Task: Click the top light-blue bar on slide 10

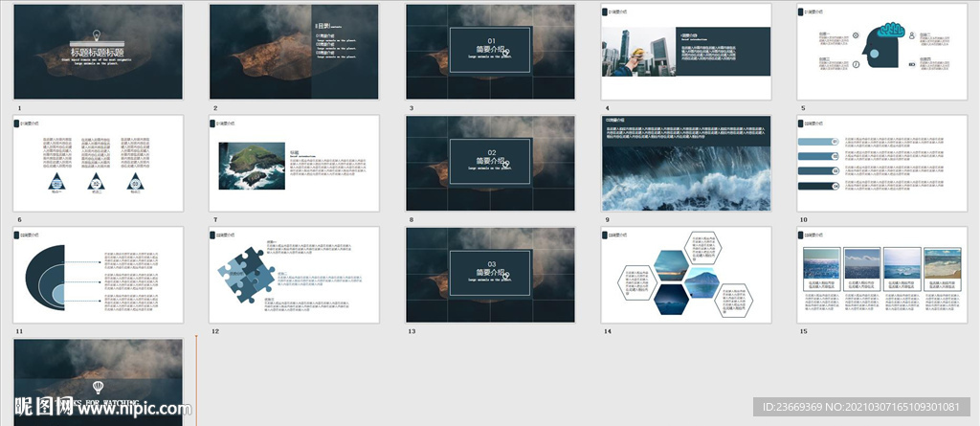Action: coord(818,142)
